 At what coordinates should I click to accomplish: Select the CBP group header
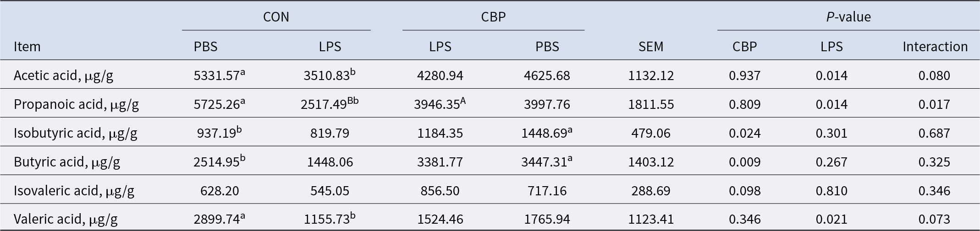tap(493, 17)
